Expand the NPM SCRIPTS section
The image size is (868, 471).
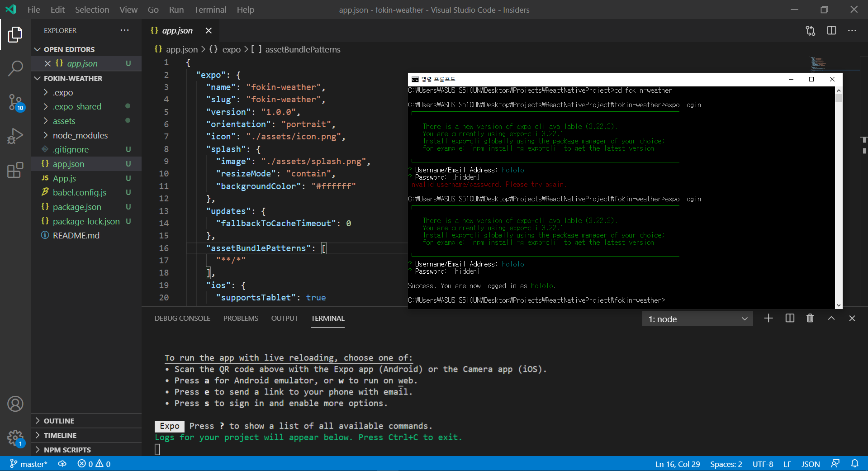point(67,450)
